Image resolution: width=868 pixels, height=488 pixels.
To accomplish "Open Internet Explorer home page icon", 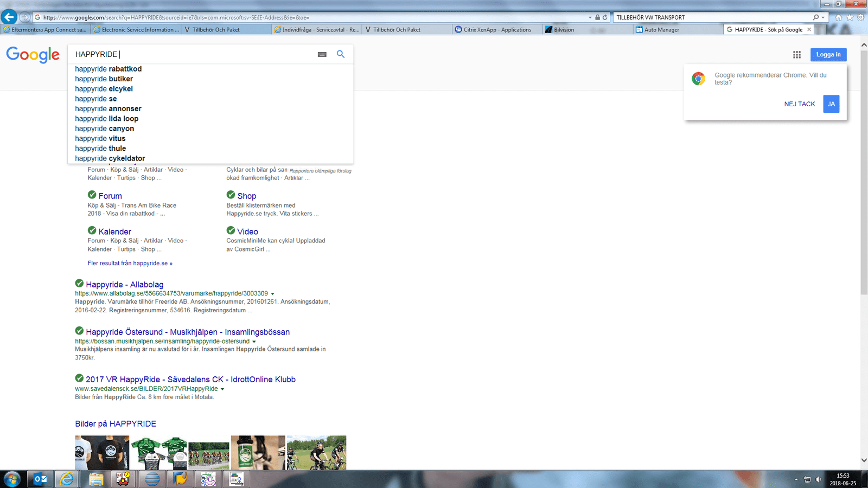I will pos(838,17).
